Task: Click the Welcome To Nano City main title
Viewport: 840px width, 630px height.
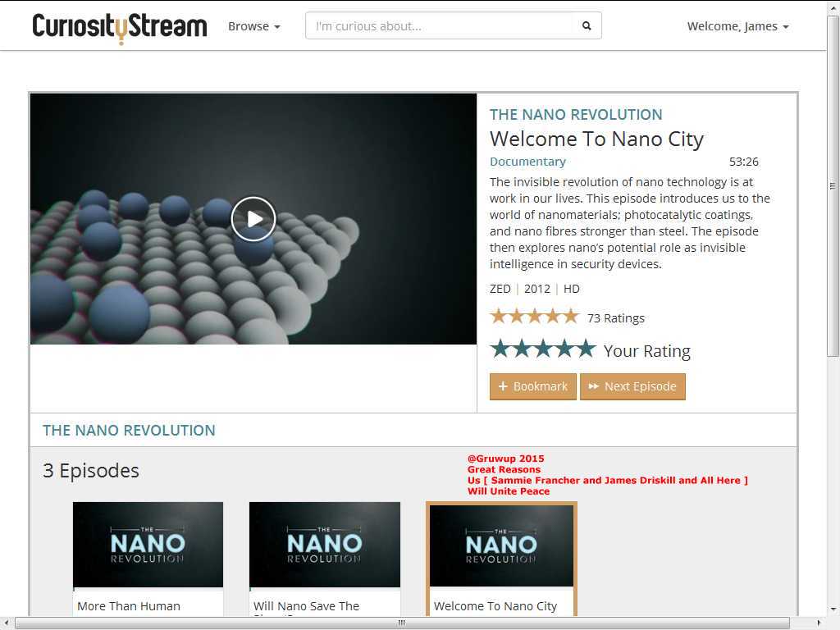Action: click(x=597, y=139)
